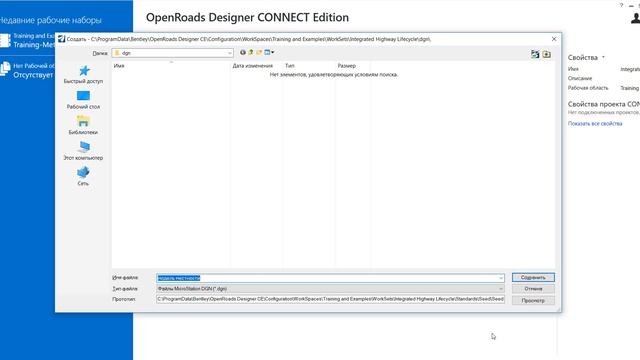The image size is (640, 360).
Task: Click the No Workset (Отсутствует) icon
Action: tap(5, 69)
